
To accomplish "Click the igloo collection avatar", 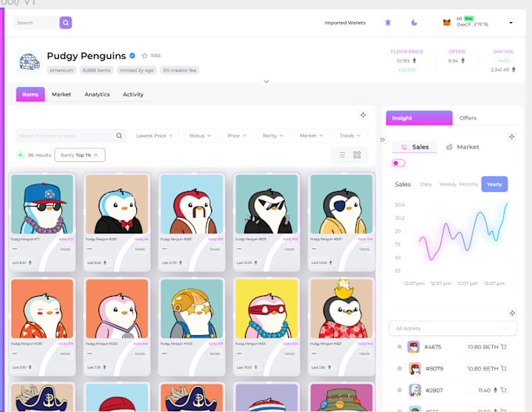I will click(29, 62).
